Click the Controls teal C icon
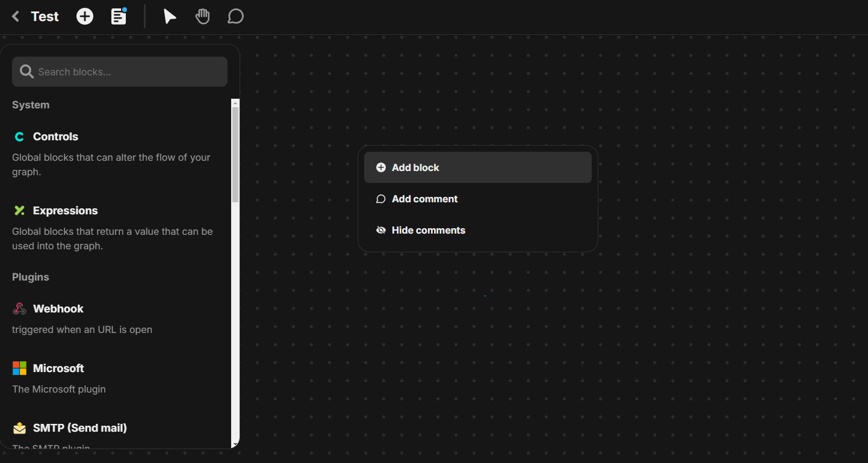 click(x=19, y=137)
